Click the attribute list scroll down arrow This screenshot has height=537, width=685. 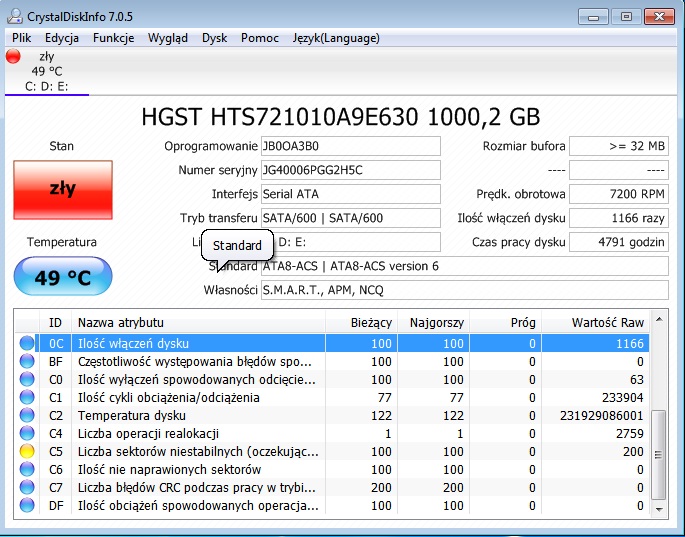(x=659, y=509)
